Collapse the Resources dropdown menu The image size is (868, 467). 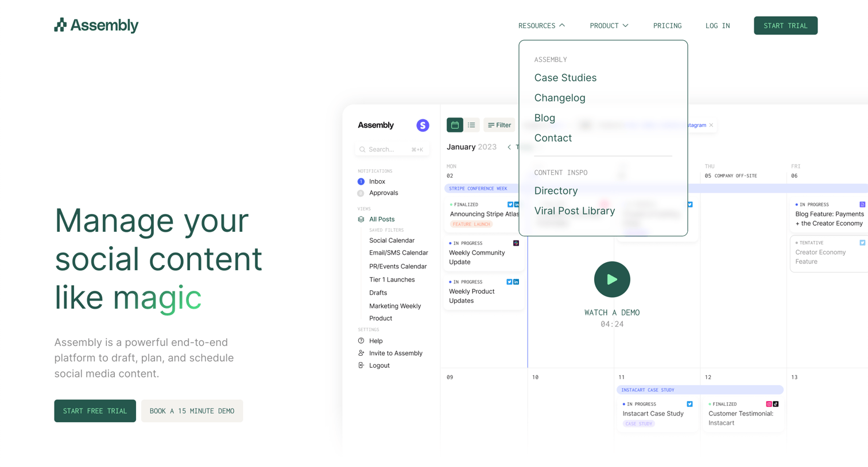pos(541,26)
